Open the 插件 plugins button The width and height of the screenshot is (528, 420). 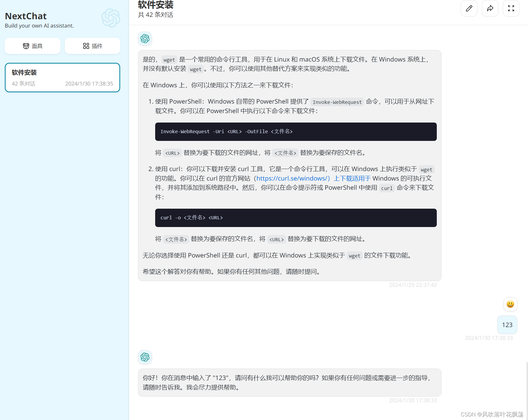(92, 46)
